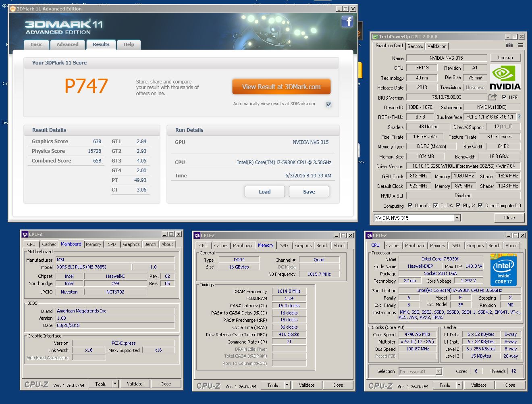Click the DRAM Frequency value 1614.0 MHz
Viewport: 532px width, 404px height.
point(289,291)
